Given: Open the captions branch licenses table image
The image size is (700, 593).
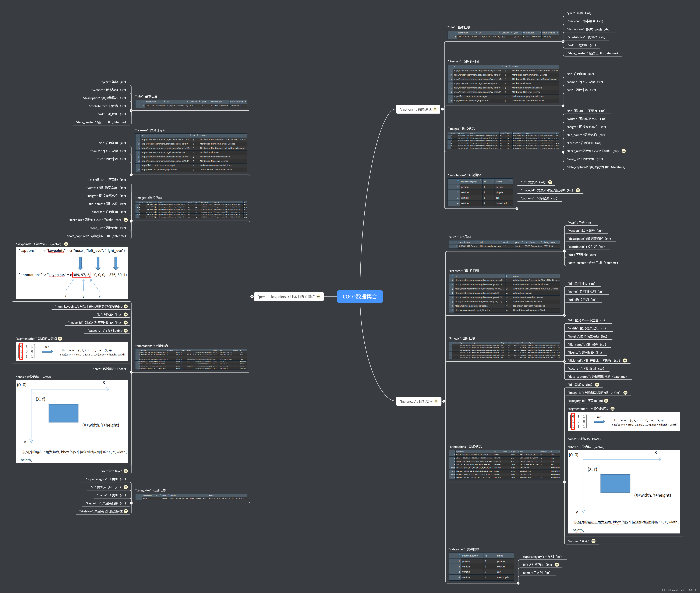Looking at the screenshot, I should pos(503,84).
